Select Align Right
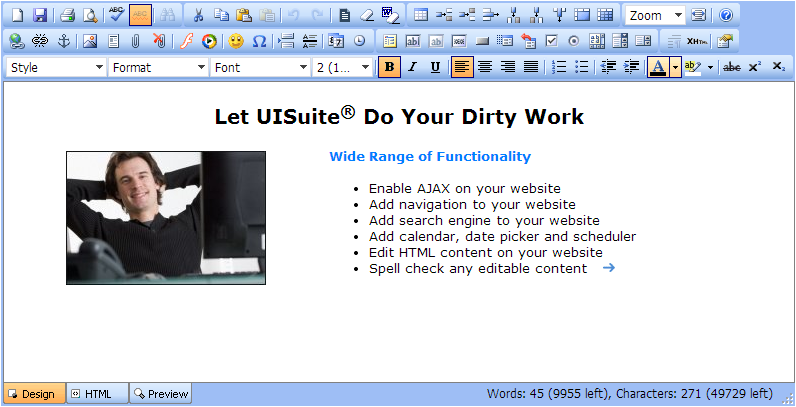 point(508,67)
